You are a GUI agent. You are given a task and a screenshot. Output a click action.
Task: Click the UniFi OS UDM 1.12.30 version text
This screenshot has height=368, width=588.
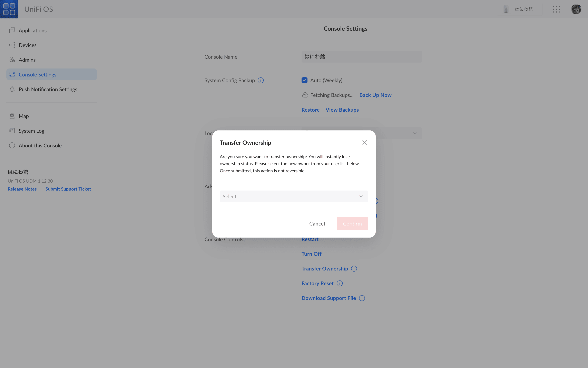tap(30, 181)
